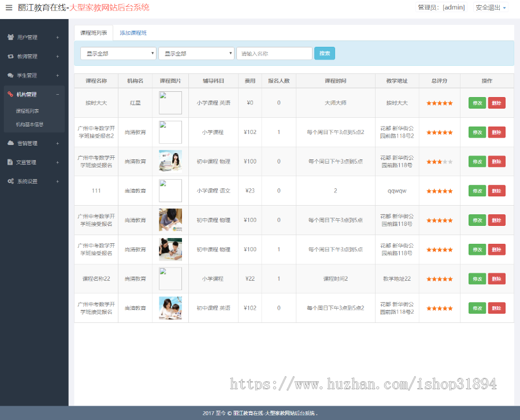Click the star rating for 按时大大

tap(440, 103)
